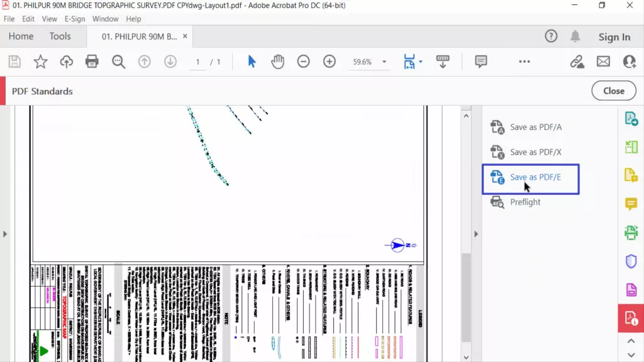Open the Print Production tool icon
This screenshot has height=362, width=644.
[x=631, y=233]
